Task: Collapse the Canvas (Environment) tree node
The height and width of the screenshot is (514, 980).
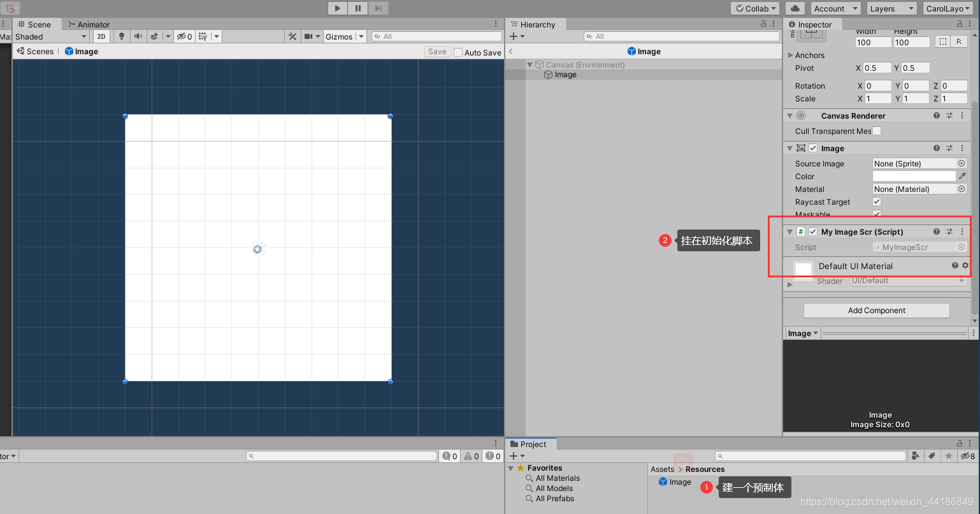Action: [x=530, y=64]
